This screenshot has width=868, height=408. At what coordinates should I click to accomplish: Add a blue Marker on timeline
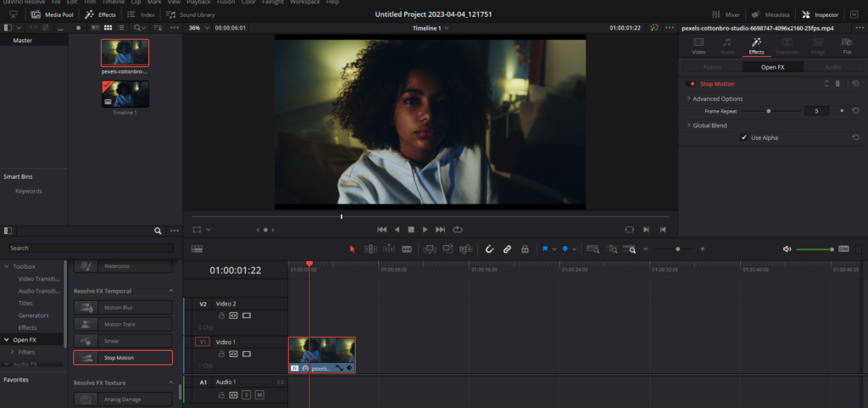coord(565,249)
